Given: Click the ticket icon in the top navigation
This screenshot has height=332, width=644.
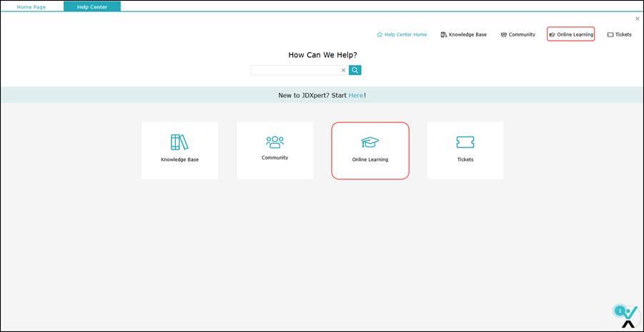Looking at the screenshot, I should coord(610,34).
